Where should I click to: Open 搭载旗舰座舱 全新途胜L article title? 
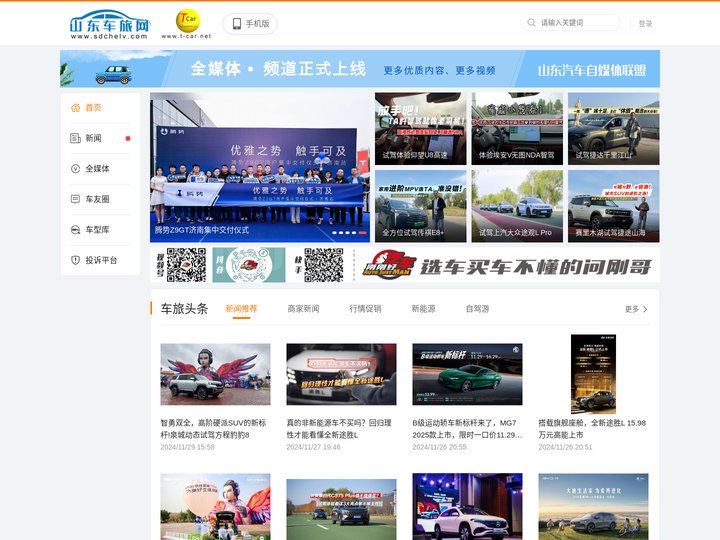coord(592,428)
